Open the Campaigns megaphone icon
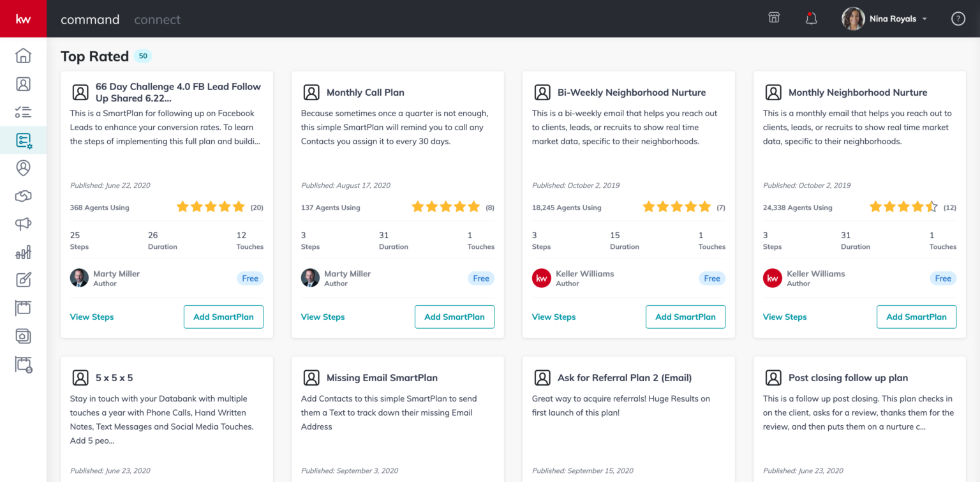980x482 pixels. [x=23, y=224]
